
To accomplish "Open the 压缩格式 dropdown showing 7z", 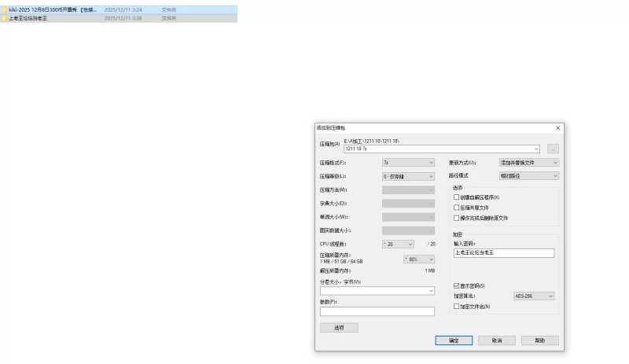I will pos(408,163).
